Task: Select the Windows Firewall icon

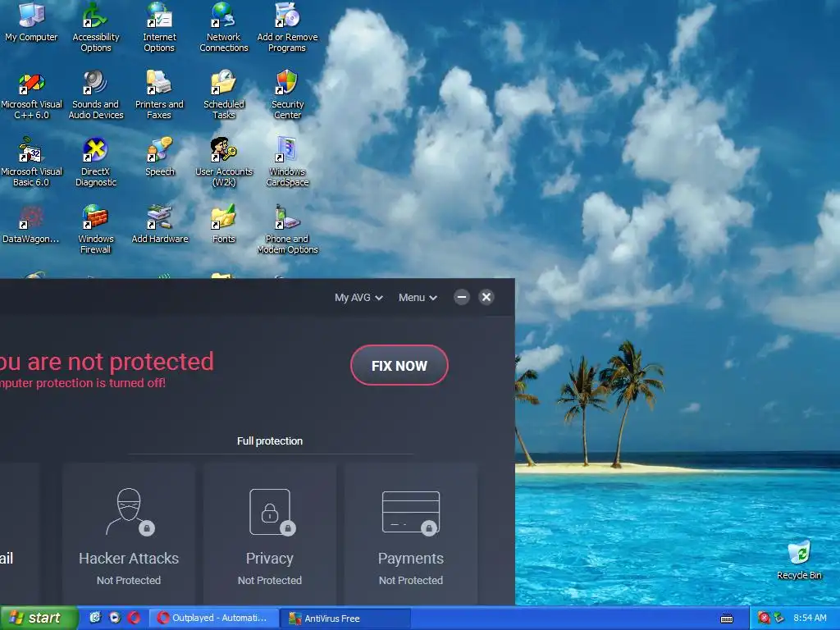Action: click(x=95, y=231)
